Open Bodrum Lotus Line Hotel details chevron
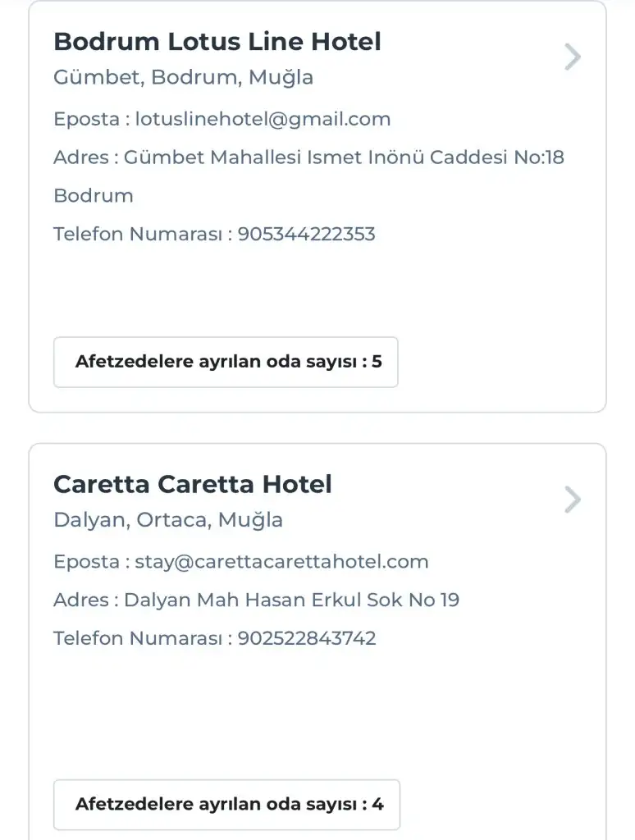635x840 pixels. click(573, 57)
